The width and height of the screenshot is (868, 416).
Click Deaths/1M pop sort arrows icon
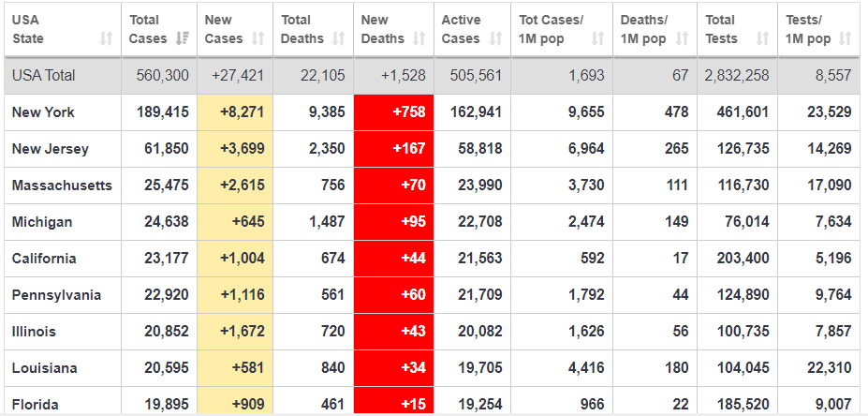click(682, 39)
